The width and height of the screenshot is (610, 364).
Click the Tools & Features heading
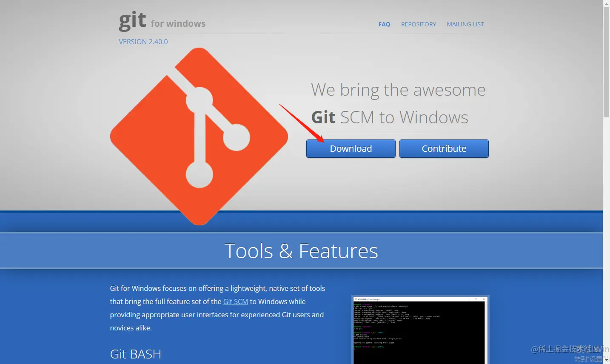pos(301,251)
